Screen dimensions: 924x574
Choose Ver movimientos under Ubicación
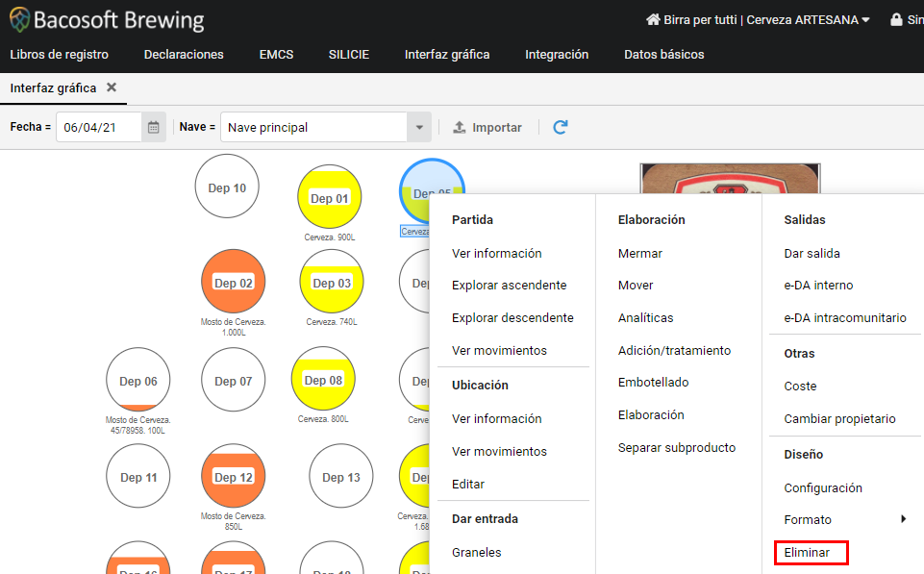pos(499,452)
